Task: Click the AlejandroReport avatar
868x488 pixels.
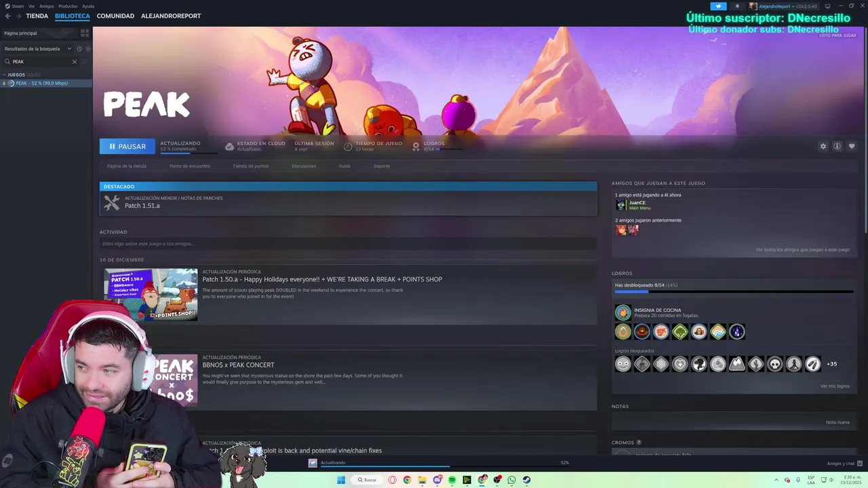Action: [x=753, y=6]
